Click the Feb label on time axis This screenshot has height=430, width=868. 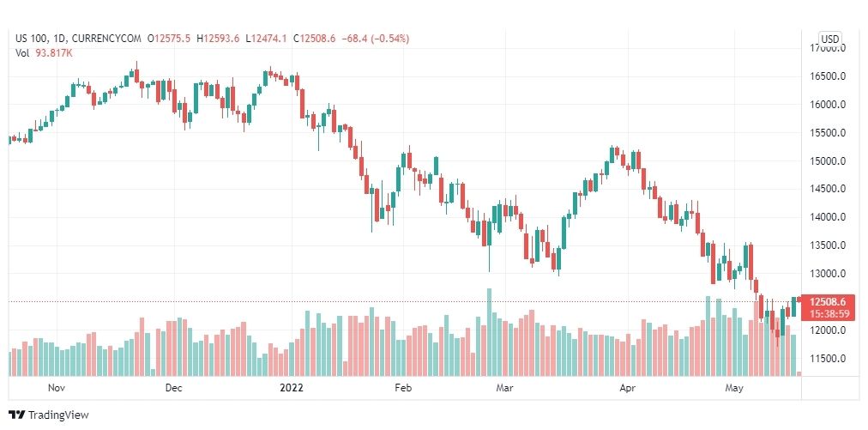point(403,388)
